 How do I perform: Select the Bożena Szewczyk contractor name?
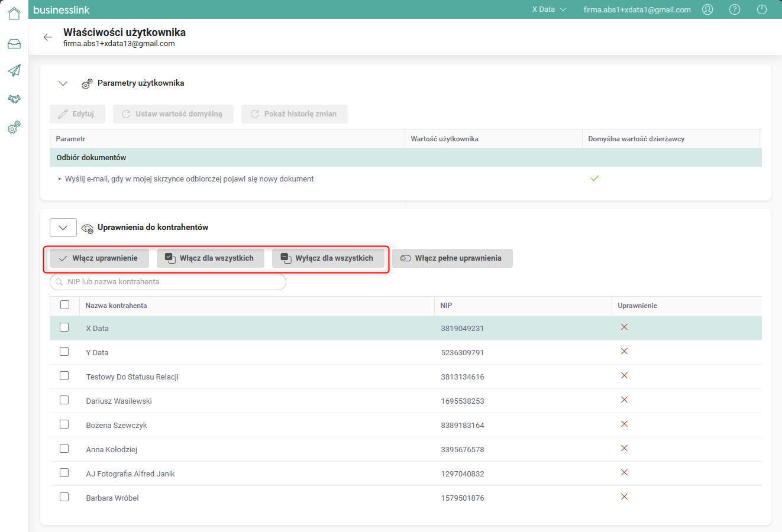[x=117, y=426]
